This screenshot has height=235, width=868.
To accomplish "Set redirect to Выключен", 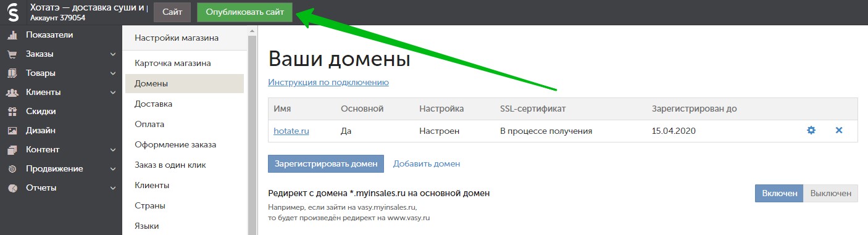I will (831, 193).
